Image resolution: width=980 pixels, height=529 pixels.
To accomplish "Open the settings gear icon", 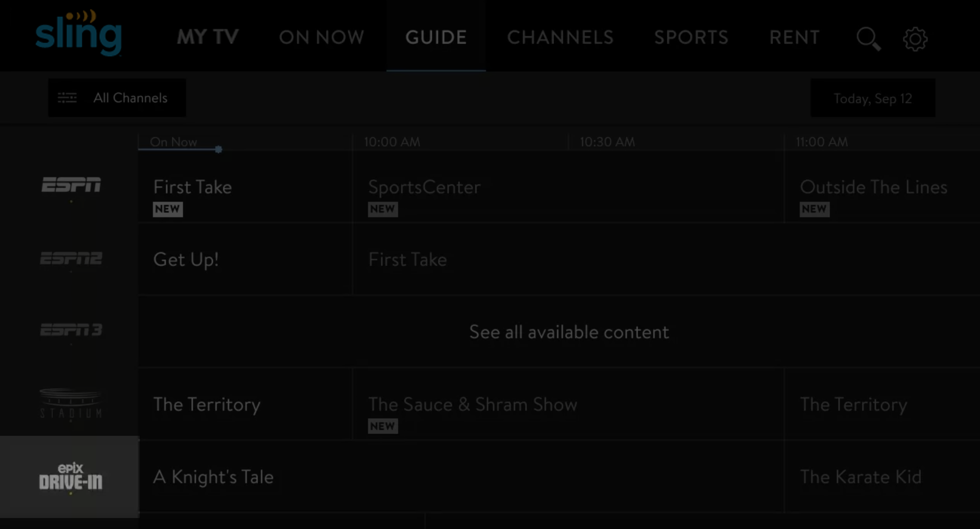I will tap(915, 38).
